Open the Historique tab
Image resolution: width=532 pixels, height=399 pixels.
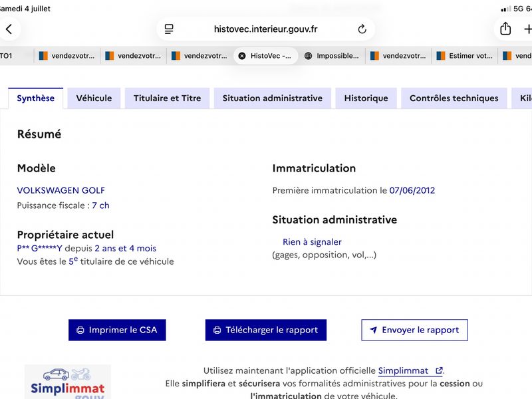366,98
